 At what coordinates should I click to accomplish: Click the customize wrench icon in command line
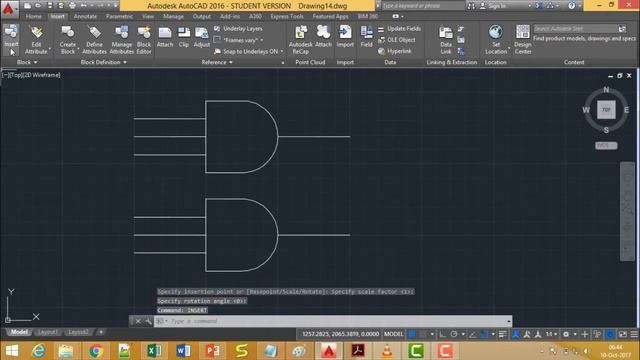(x=148, y=321)
